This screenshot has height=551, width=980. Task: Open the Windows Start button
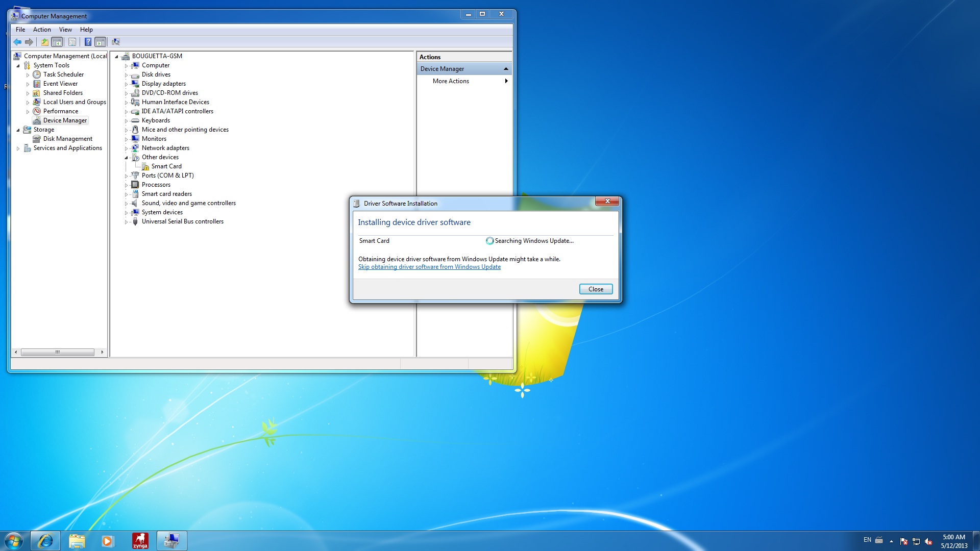14,540
